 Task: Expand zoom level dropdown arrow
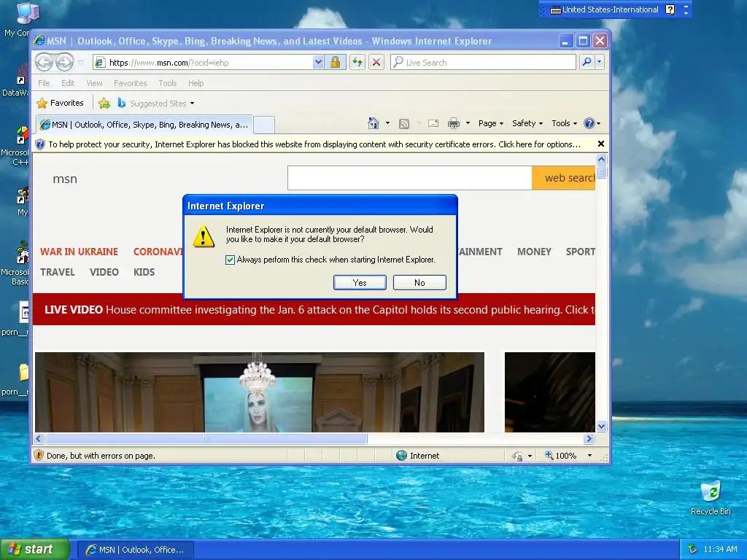tap(589, 456)
